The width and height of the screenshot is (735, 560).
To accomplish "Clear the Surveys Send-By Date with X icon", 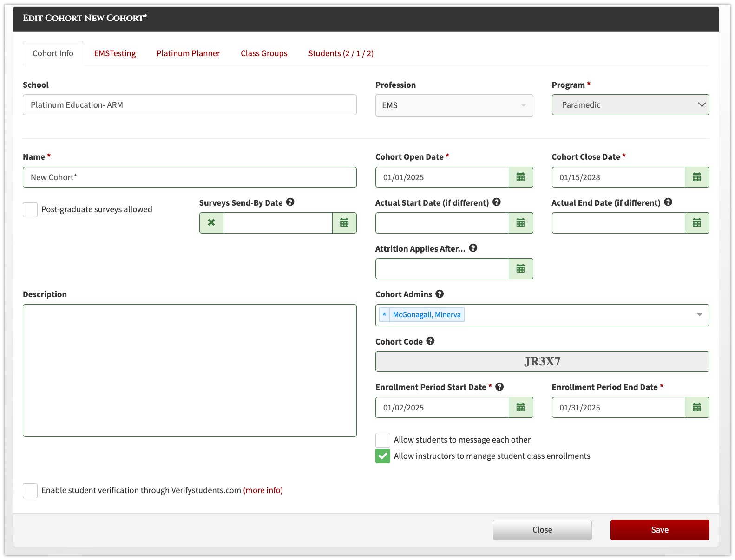I will click(x=211, y=223).
